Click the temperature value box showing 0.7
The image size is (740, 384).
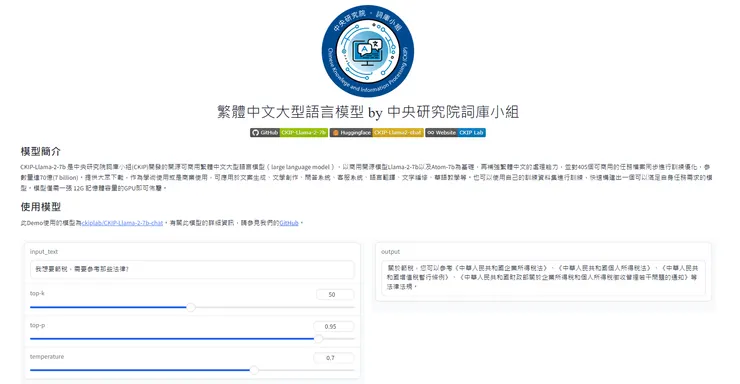pyautogui.click(x=333, y=358)
